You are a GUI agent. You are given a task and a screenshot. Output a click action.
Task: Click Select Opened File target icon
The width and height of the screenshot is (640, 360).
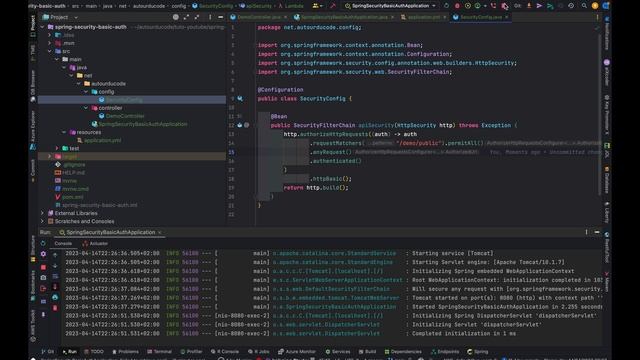pyautogui.click(x=176, y=17)
